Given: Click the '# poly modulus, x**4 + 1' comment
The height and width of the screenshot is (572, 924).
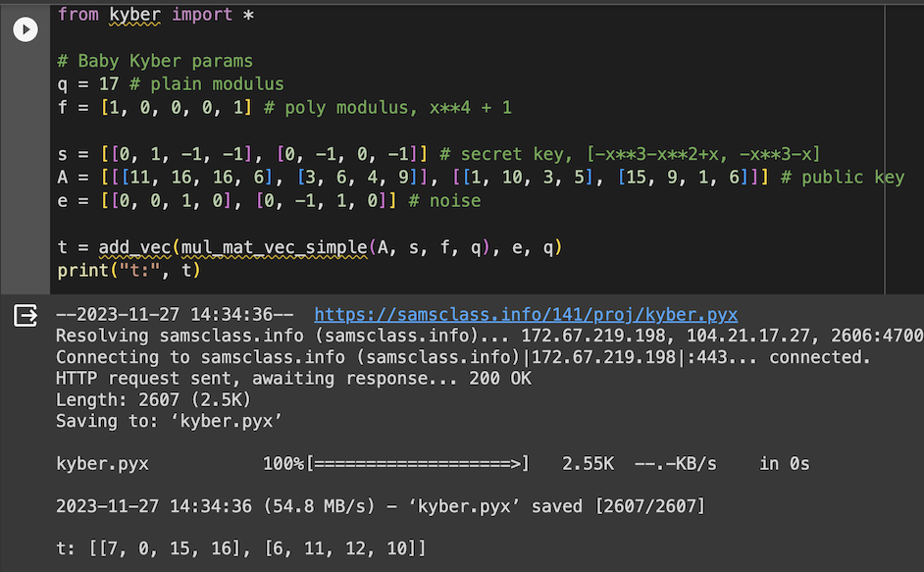Looking at the screenshot, I should [388, 107].
